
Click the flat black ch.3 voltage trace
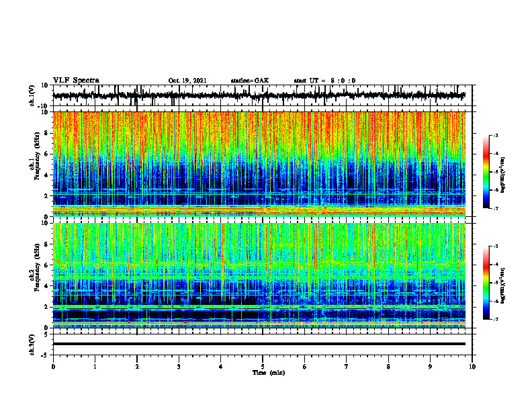click(259, 344)
